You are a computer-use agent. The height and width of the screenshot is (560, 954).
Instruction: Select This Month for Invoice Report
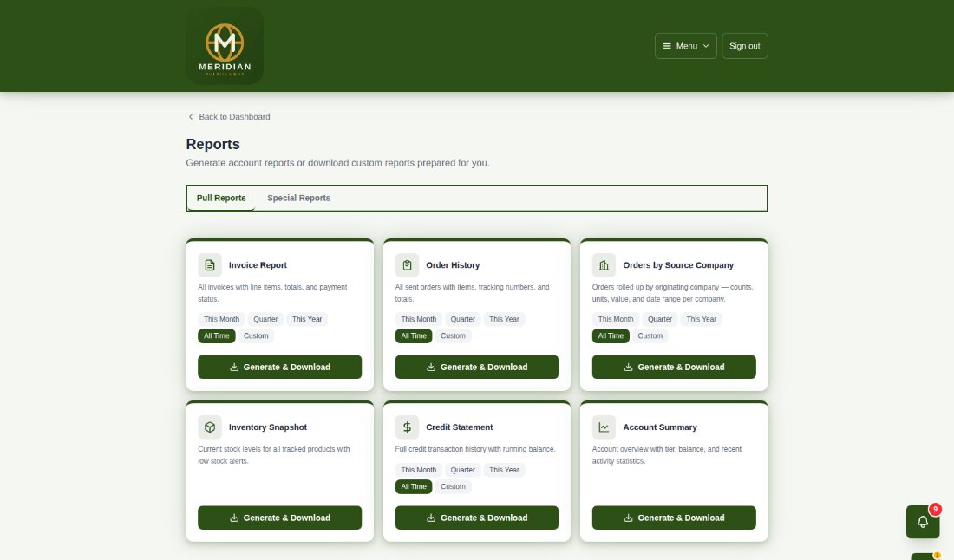pos(221,319)
